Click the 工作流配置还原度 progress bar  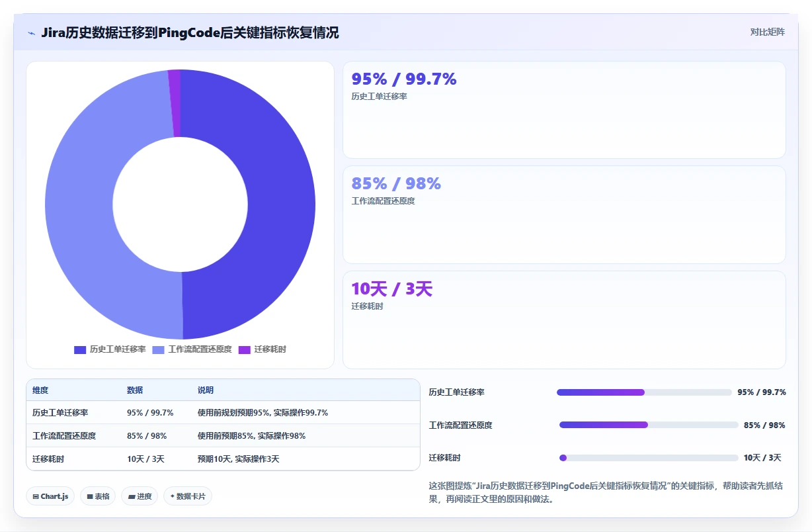(x=649, y=425)
